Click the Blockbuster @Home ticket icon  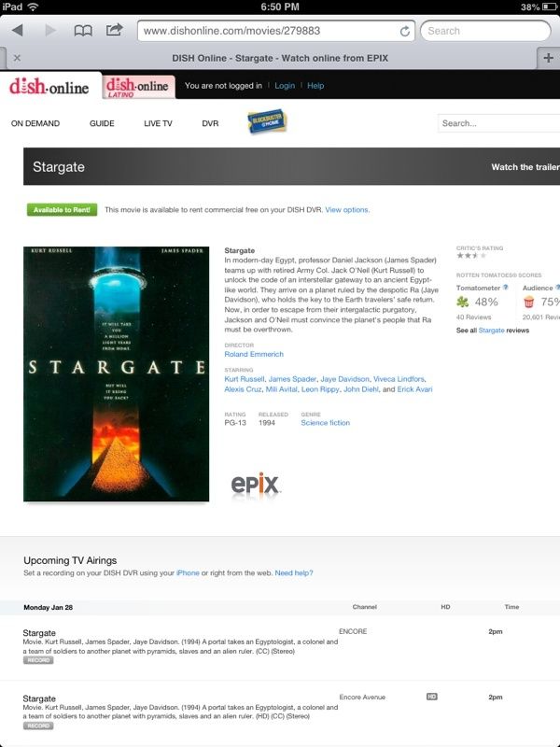pos(267,122)
